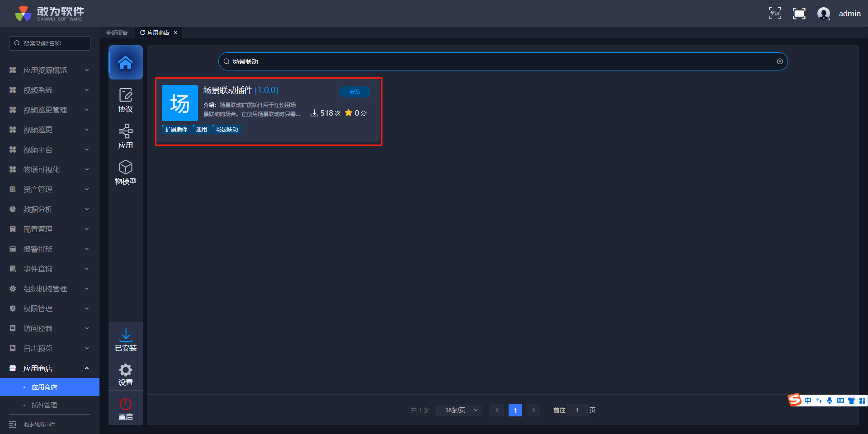Open the 18条/页 page size dropdown

(459, 410)
